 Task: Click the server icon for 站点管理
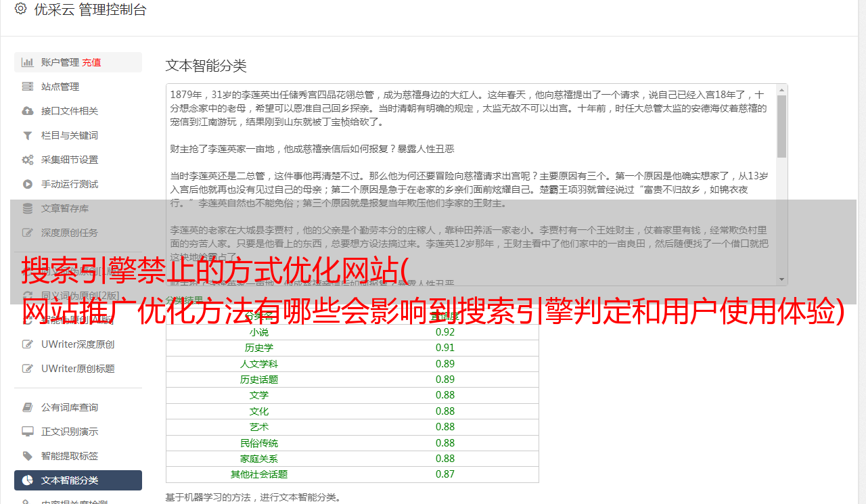point(28,87)
